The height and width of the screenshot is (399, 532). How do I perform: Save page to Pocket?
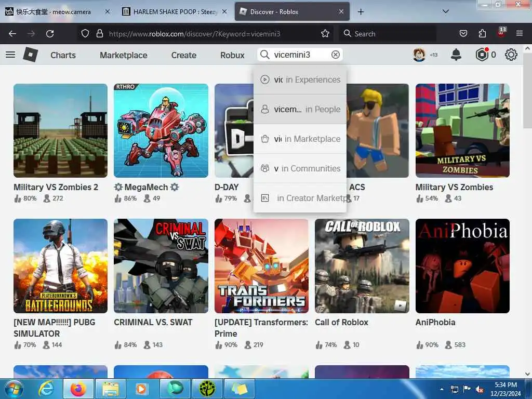[x=463, y=34]
